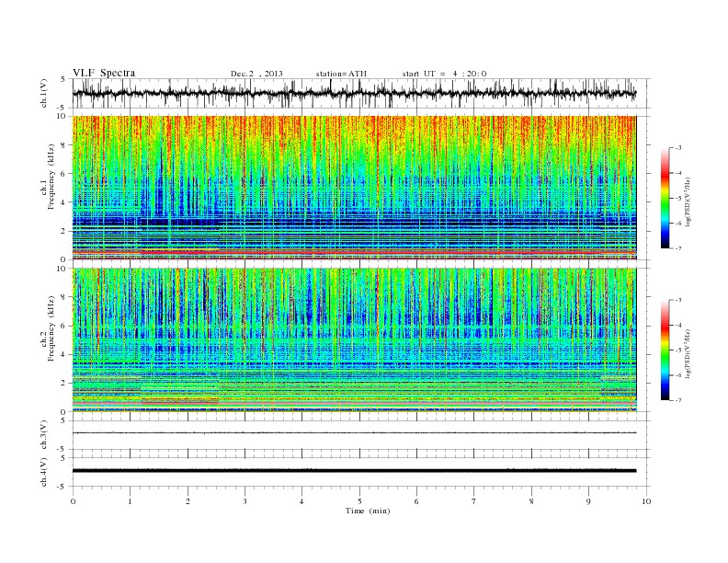
Task: Click the "6" tick on ch.2 frequency axis
Action: [63, 326]
